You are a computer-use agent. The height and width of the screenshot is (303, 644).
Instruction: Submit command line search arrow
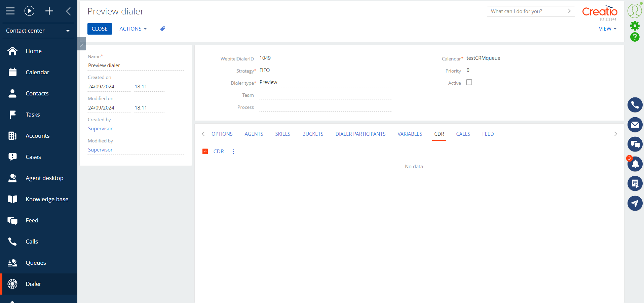569,11
